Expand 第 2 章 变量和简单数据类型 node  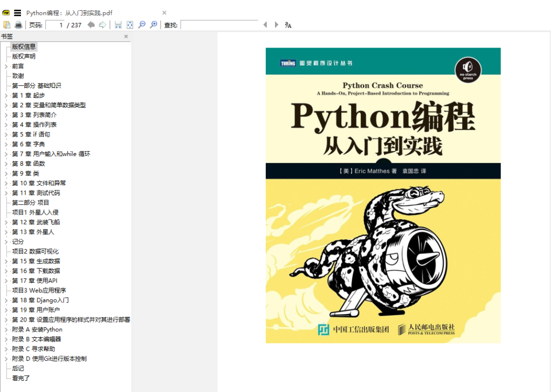point(6,105)
